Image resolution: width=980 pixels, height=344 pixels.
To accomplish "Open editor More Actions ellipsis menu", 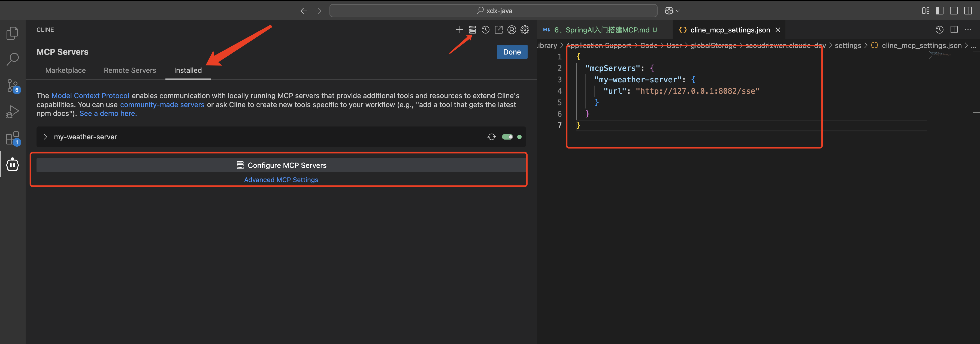I will tap(968, 30).
